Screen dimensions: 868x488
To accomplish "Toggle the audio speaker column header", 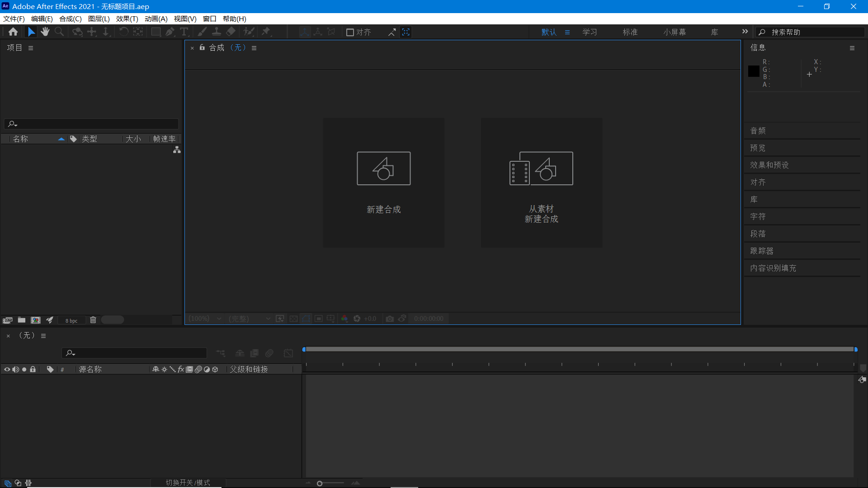I will (x=16, y=369).
